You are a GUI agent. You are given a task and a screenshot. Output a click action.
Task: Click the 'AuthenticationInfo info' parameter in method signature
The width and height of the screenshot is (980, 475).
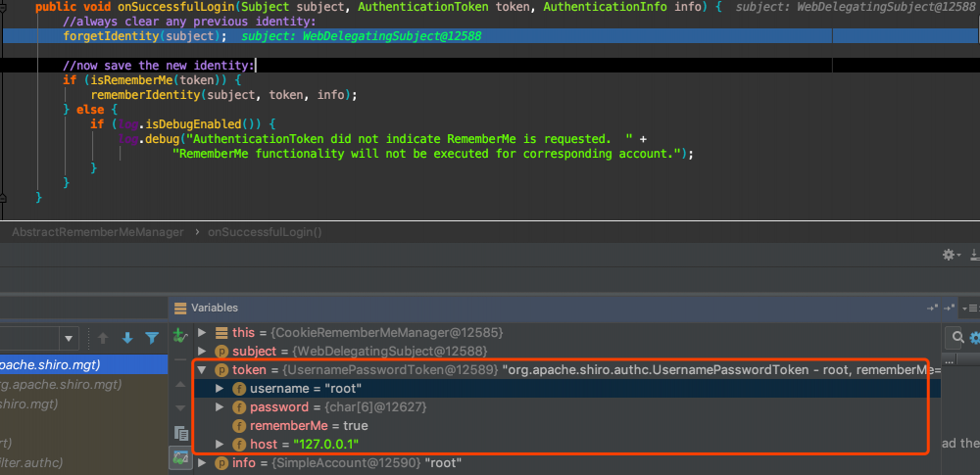620,7
